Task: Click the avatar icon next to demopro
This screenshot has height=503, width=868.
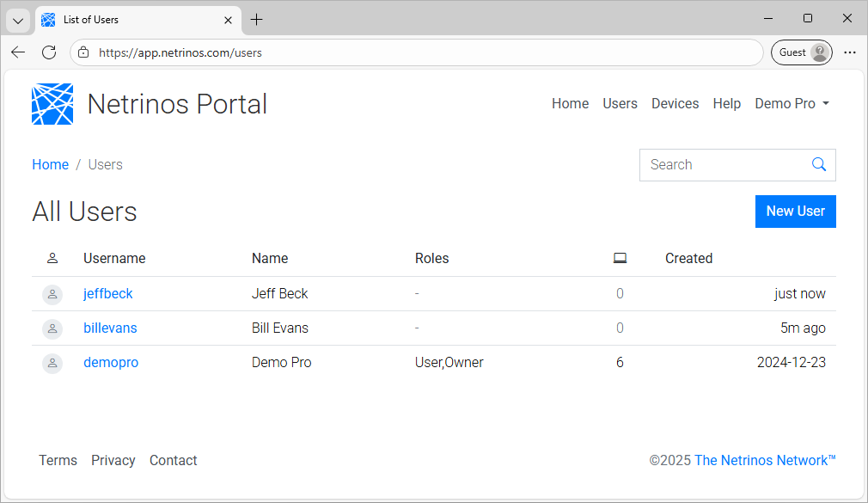Action: point(52,363)
